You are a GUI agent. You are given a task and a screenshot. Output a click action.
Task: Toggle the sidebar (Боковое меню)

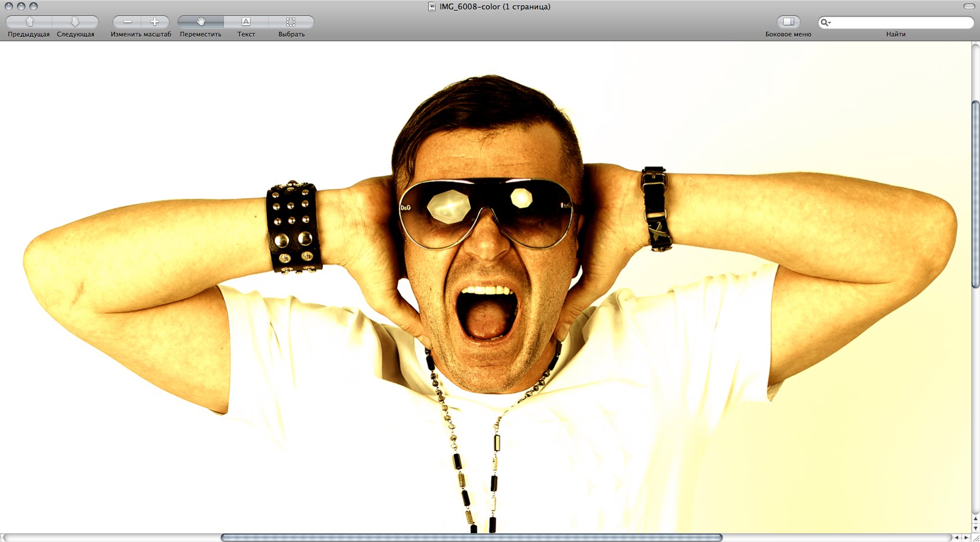point(788,22)
